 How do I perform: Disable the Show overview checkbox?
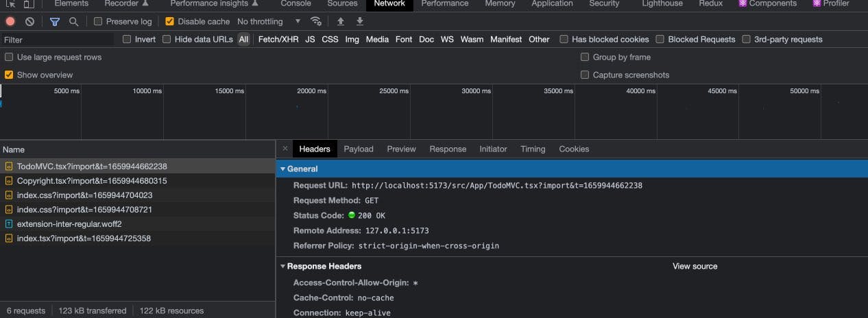(9, 75)
